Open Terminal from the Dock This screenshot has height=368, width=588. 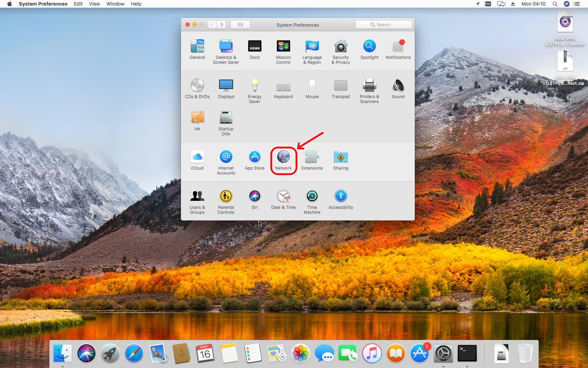pos(467,353)
